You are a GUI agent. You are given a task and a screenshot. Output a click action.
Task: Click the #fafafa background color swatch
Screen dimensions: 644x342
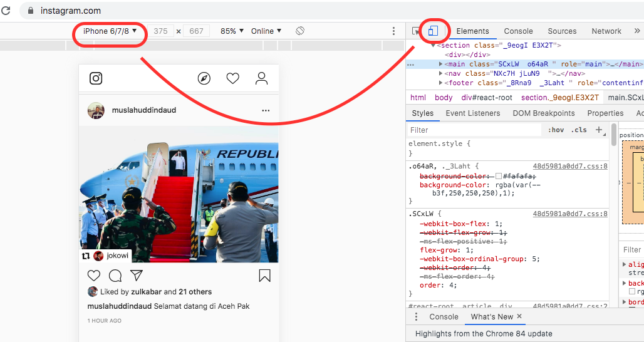click(499, 177)
